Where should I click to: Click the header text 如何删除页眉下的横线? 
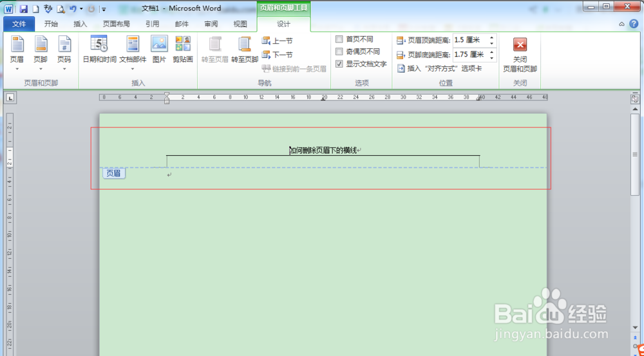click(323, 151)
